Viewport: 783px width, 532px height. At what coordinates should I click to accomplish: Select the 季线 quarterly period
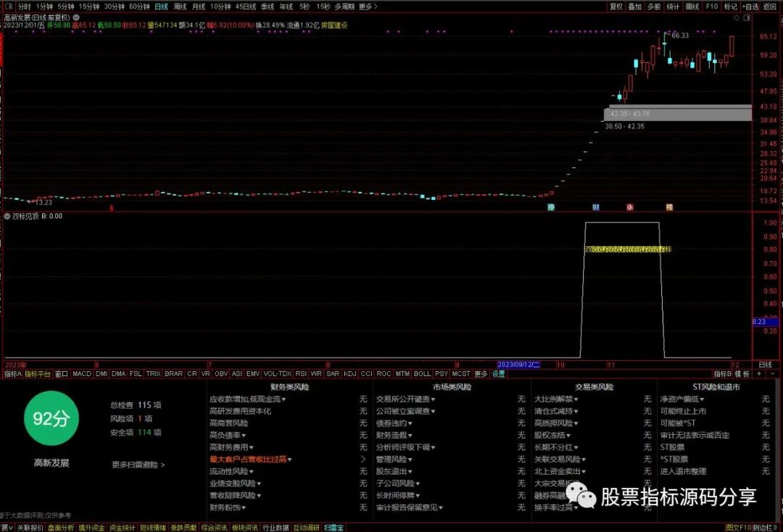click(x=268, y=7)
